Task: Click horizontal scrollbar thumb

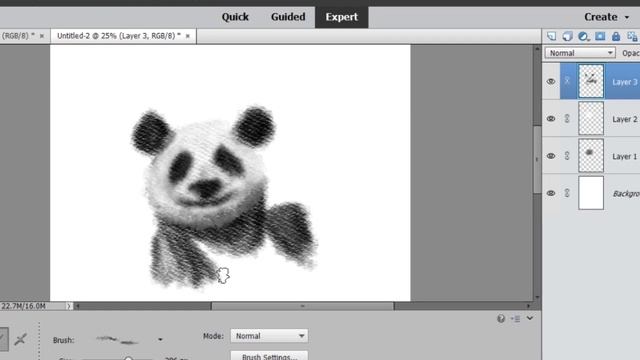Action: point(302,306)
